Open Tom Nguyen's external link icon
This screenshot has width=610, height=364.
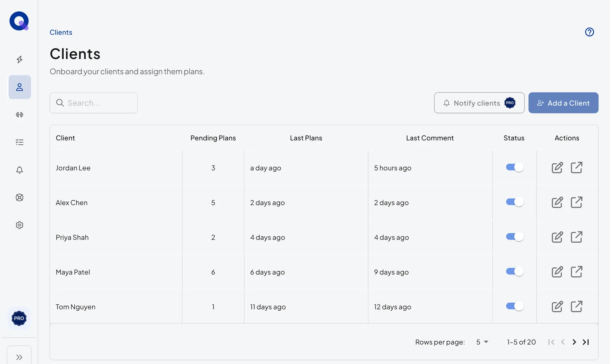[x=576, y=307]
